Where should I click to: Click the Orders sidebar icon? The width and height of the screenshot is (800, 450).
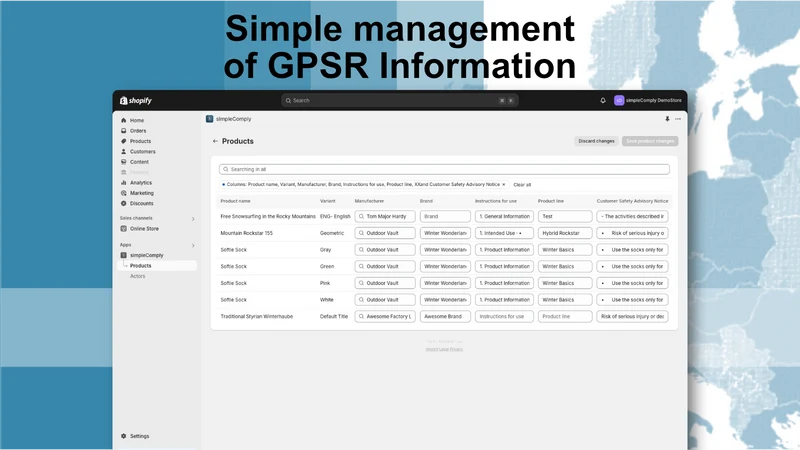click(x=123, y=131)
